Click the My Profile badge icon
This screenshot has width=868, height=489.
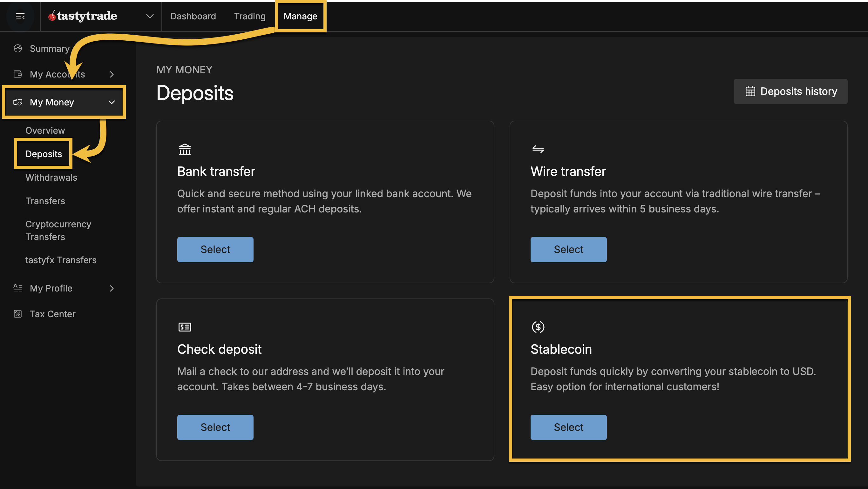18,288
